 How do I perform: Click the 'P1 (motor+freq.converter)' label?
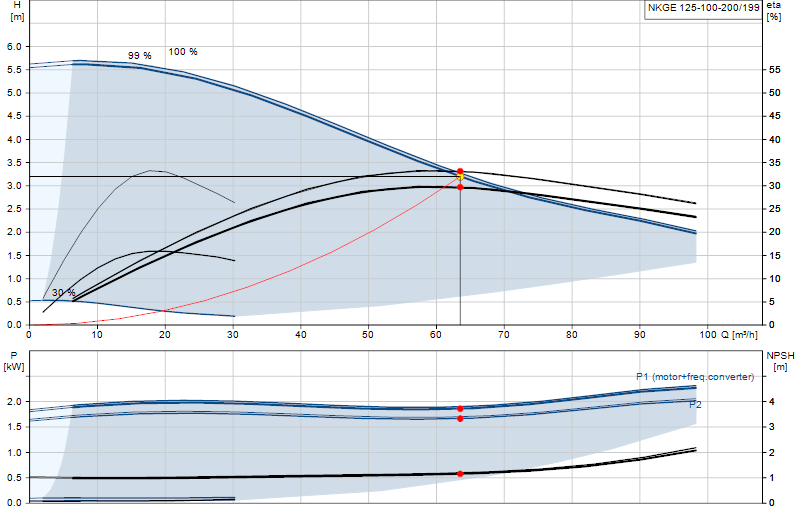(695, 377)
